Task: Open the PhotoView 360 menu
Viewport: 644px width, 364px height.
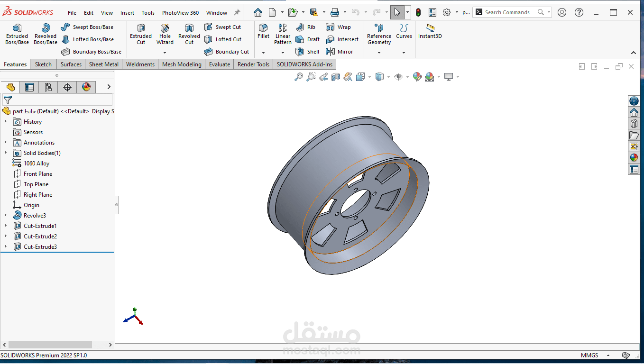Action: (x=180, y=13)
